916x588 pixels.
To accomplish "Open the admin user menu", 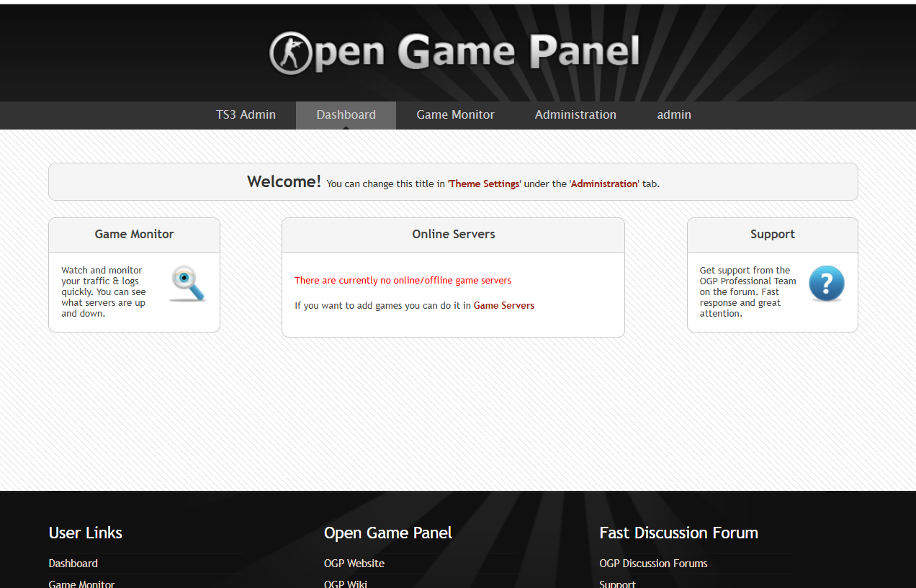I will pyautogui.click(x=674, y=115).
